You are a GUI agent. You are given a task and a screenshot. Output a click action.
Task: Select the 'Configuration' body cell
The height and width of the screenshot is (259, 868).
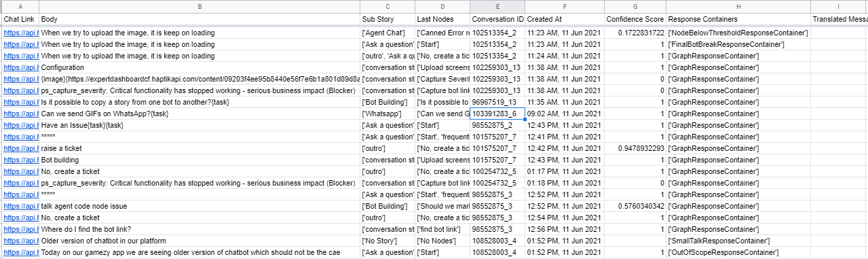(x=200, y=67)
